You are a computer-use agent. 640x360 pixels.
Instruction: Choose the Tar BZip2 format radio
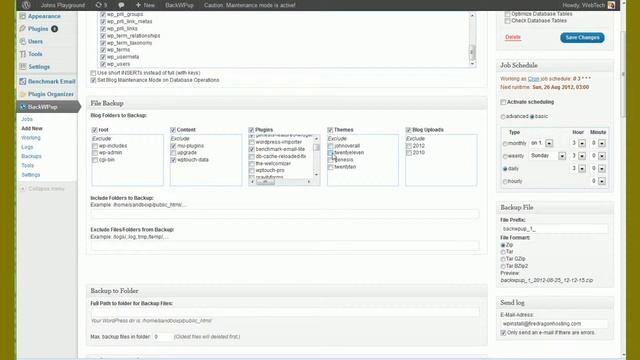[503, 267]
